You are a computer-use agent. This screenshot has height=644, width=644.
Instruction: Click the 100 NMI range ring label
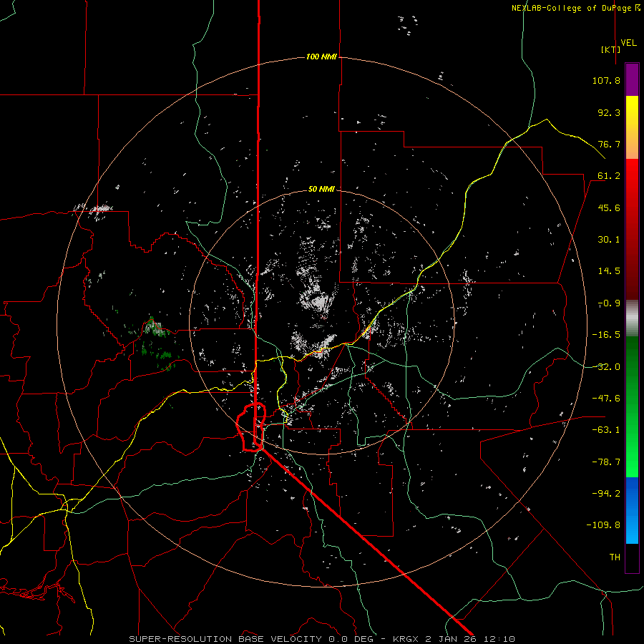pos(321,57)
